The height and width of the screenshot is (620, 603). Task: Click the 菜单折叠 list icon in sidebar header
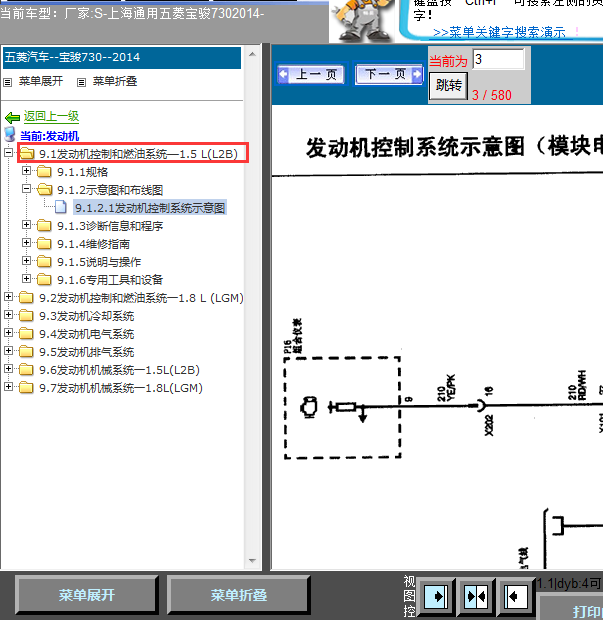point(81,82)
